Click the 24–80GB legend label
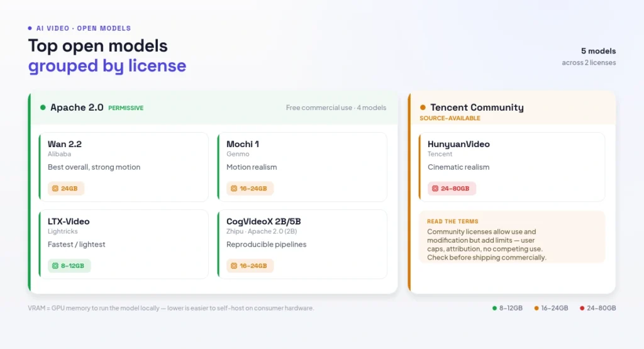The width and height of the screenshot is (644, 349). (x=601, y=308)
